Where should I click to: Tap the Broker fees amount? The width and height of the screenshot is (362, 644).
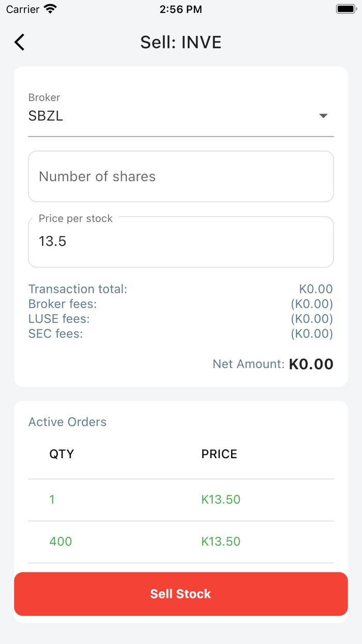pyautogui.click(x=312, y=304)
